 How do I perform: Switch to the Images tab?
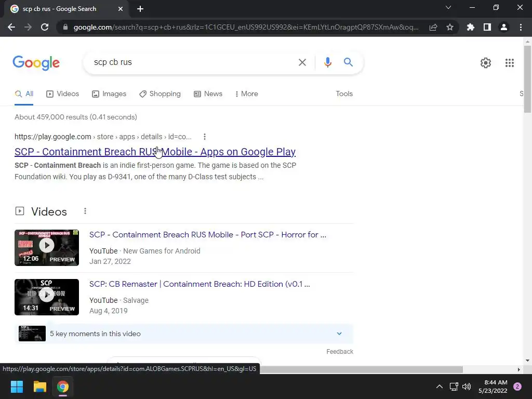tap(109, 94)
